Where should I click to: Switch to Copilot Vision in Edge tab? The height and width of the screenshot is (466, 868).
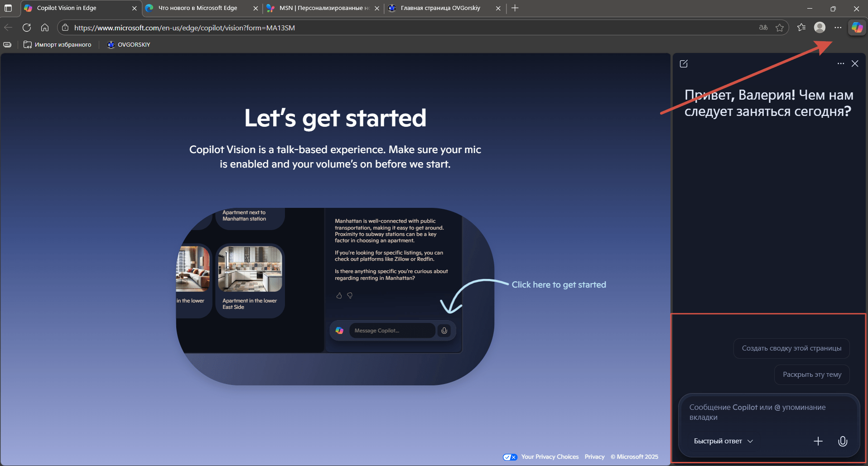pyautogui.click(x=82, y=8)
